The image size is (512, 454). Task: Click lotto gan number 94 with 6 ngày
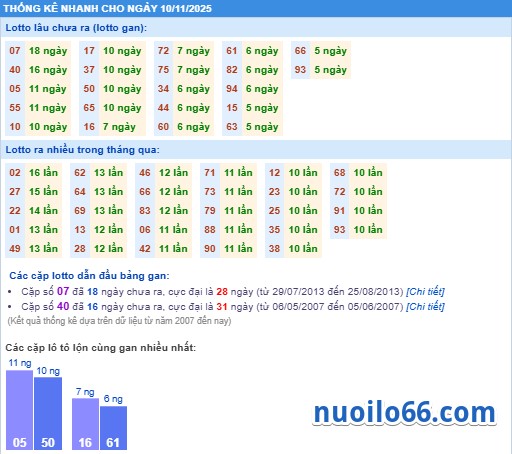coord(232,89)
